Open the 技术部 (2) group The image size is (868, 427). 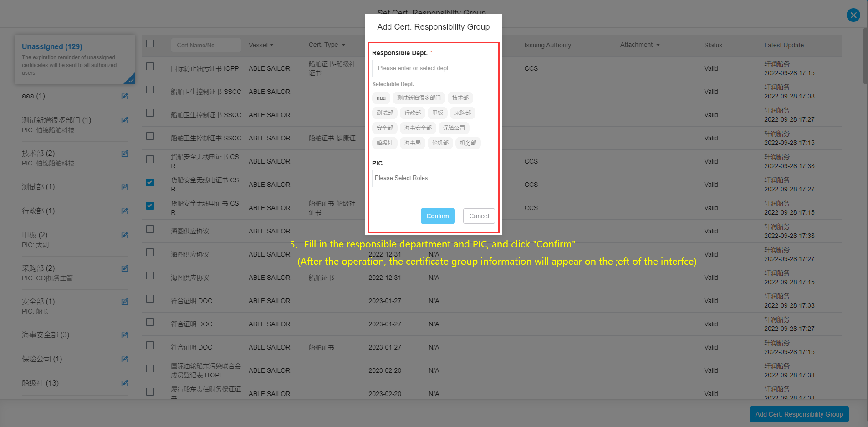(38, 154)
